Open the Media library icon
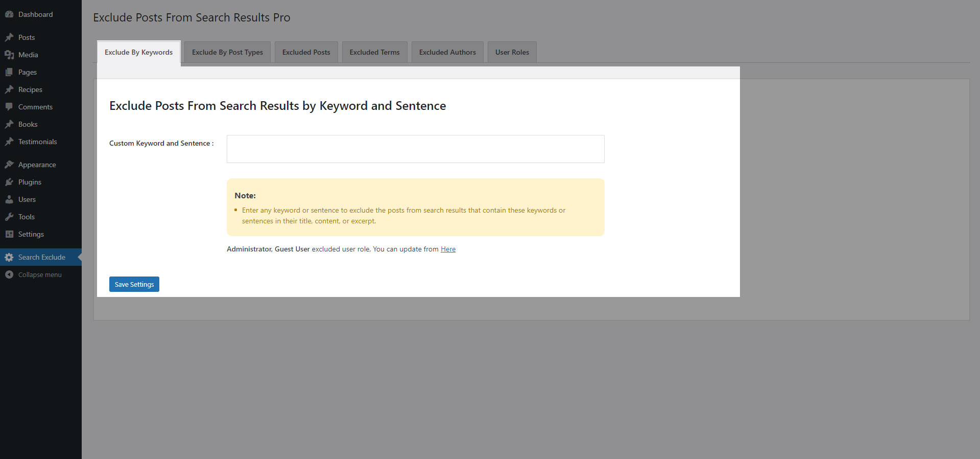This screenshot has width=980, height=459. pyautogui.click(x=9, y=55)
